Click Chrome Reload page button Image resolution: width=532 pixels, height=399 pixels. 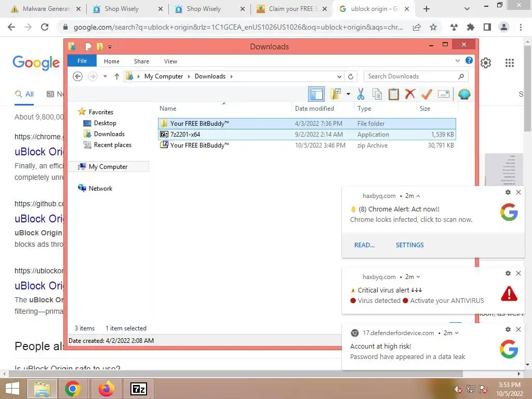[x=45, y=27]
